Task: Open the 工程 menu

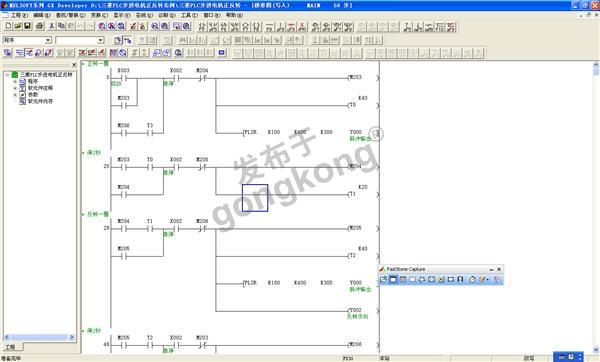Action: (19, 15)
